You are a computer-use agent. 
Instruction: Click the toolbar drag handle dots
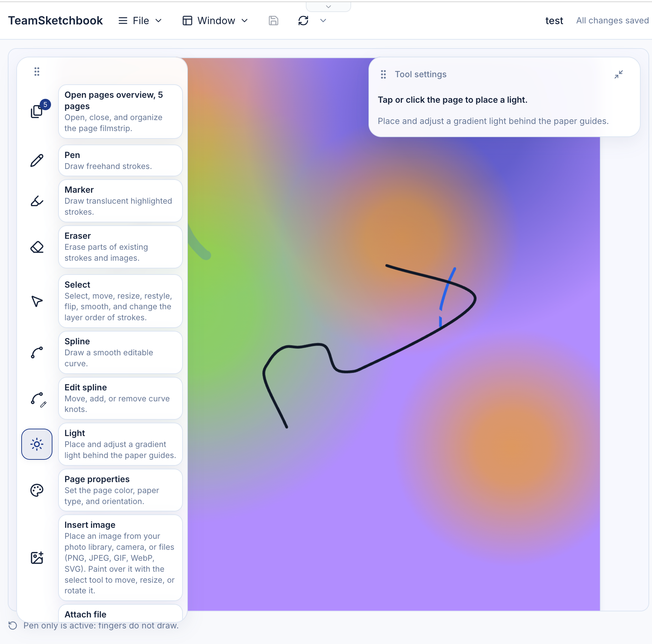pyautogui.click(x=37, y=72)
